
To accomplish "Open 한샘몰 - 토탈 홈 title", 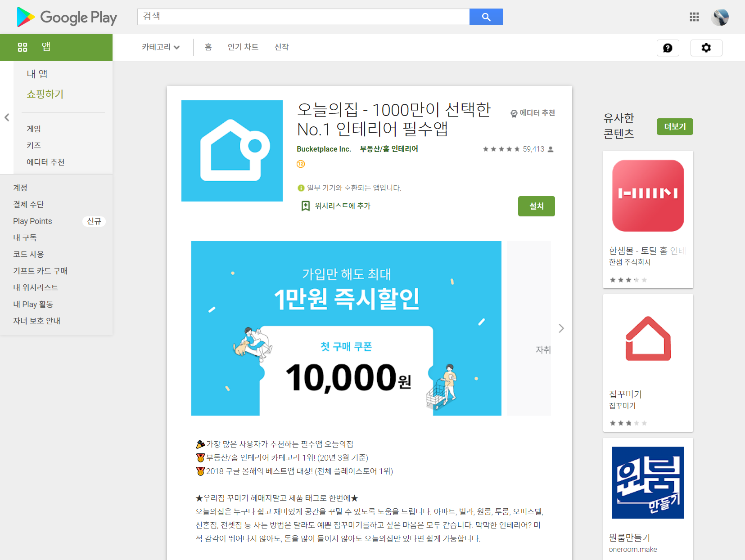I will (647, 251).
